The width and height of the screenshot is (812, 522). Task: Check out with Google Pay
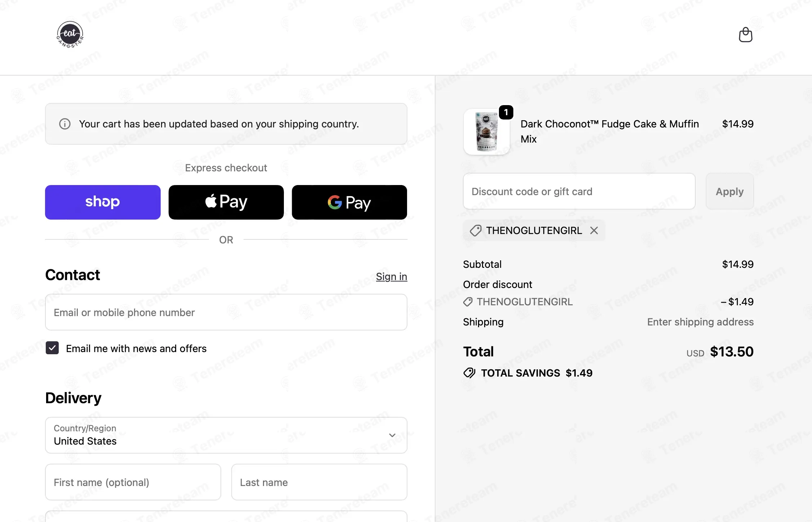click(x=349, y=202)
